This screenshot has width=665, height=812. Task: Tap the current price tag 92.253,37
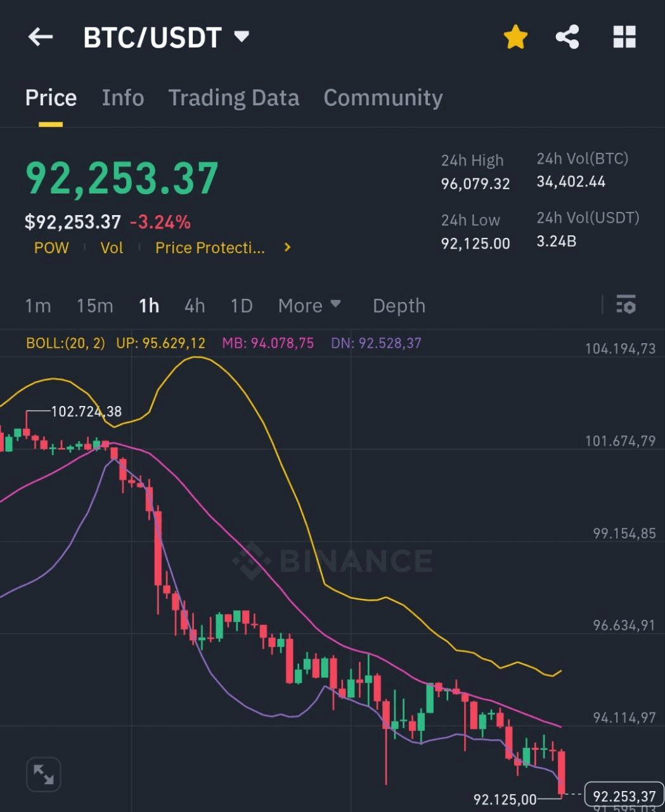624,796
